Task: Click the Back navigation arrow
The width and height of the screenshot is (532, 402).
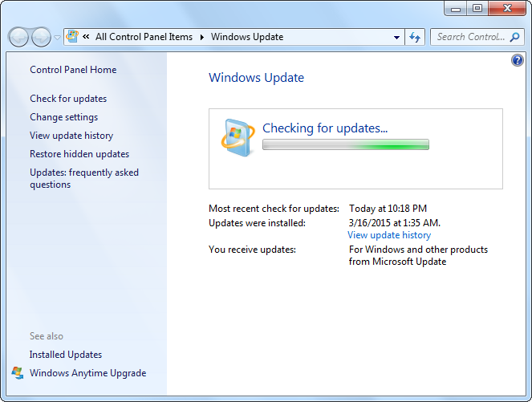Action: 18,37
